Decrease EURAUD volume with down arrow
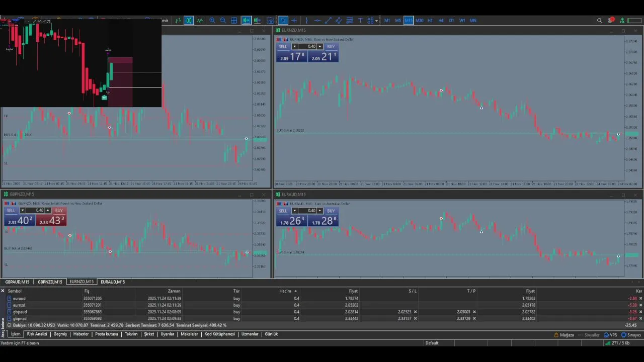The width and height of the screenshot is (644, 362). pos(294,211)
